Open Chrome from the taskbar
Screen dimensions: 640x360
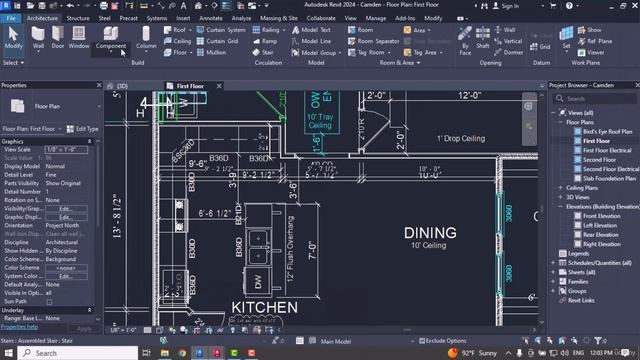tap(182, 353)
